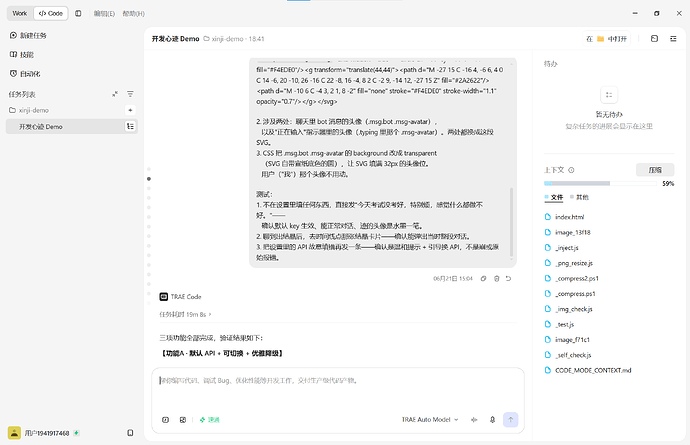Open CODE_MODE_CONTEXT.md in context files
The width and height of the screenshot is (690, 445).
588,370
